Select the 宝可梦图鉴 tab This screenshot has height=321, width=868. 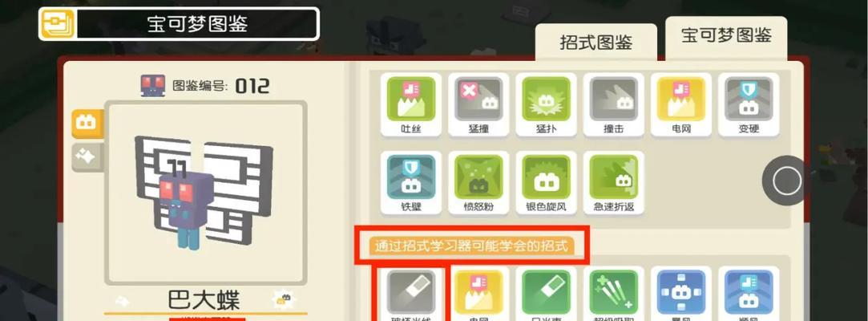click(725, 37)
